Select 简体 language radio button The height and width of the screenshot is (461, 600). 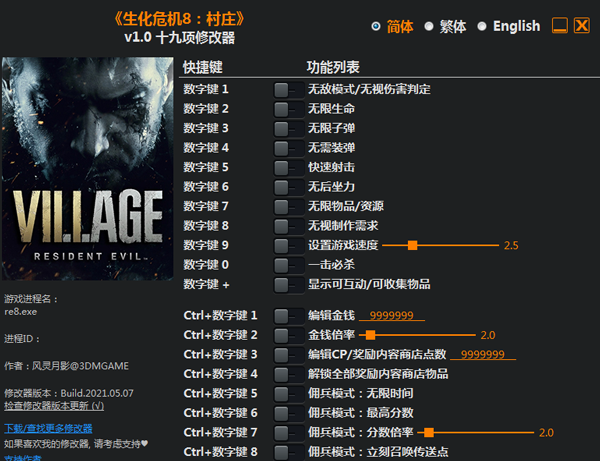376,26
